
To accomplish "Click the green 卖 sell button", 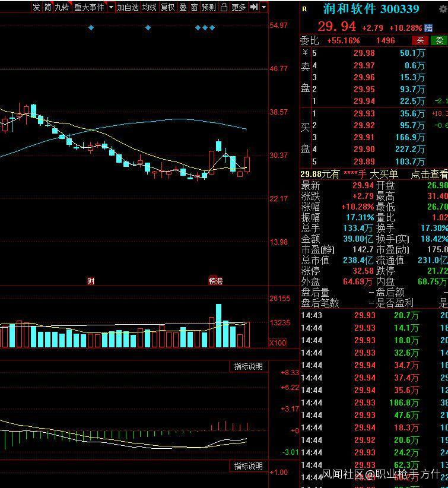I will 439,40.
